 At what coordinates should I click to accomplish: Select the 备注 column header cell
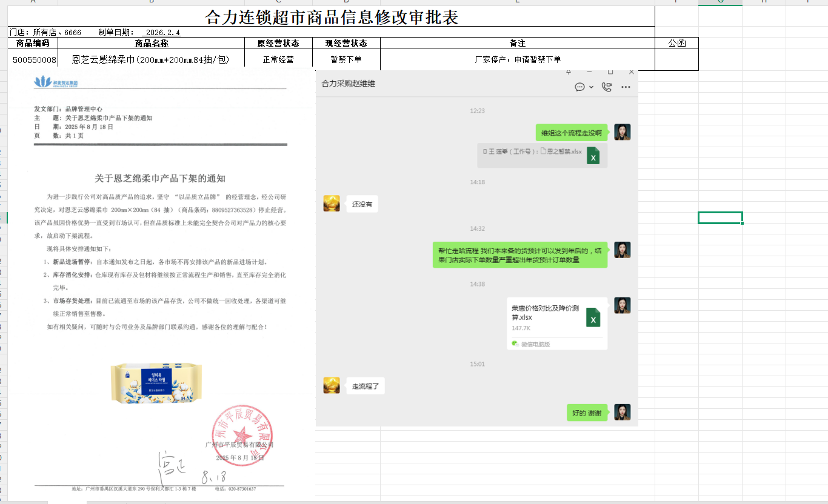(517, 43)
